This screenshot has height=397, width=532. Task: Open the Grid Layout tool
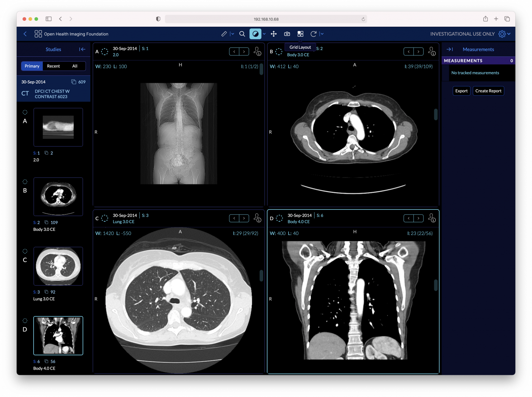tap(300, 34)
